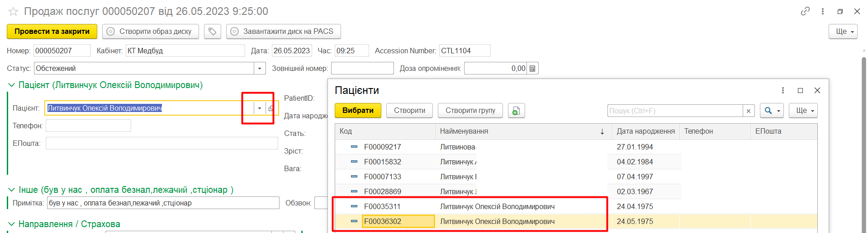
Task: Collapse the Направлення / Страхова section
Action: coord(12,224)
